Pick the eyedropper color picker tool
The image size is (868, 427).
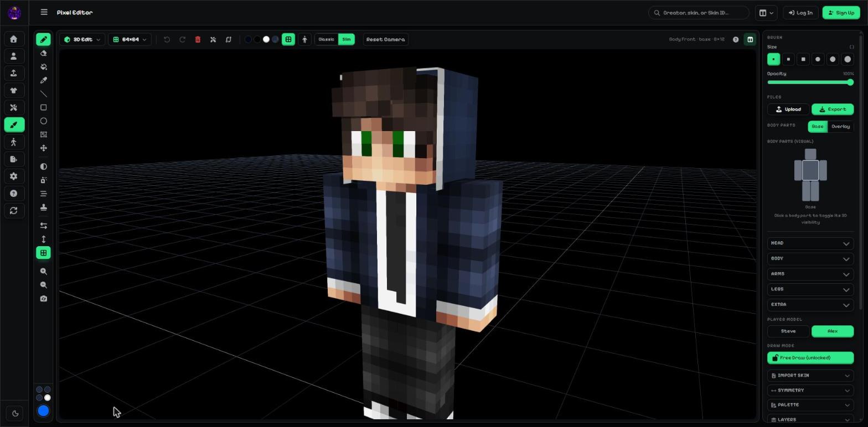tap(43, 80)
